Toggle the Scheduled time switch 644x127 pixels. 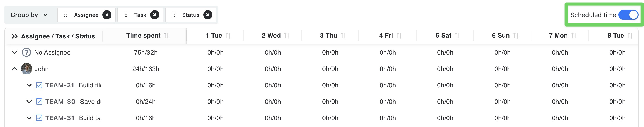click(628, 15)
